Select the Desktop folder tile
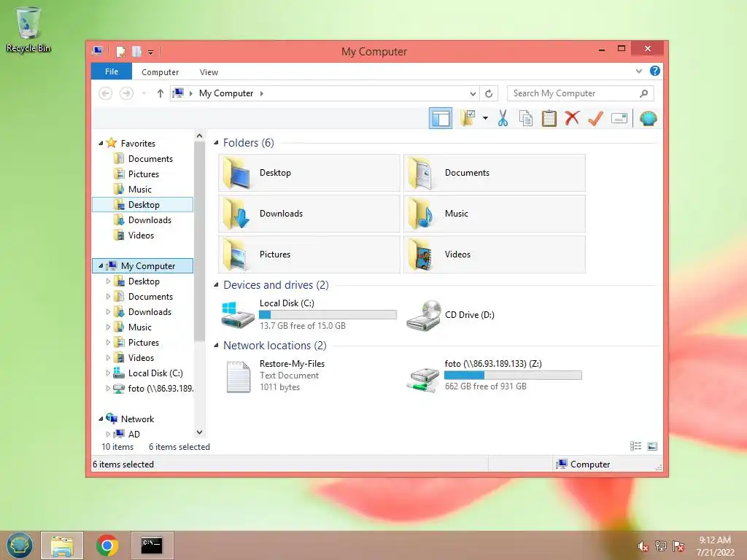This screenshot has height=560, width=747. click(309, 173)
